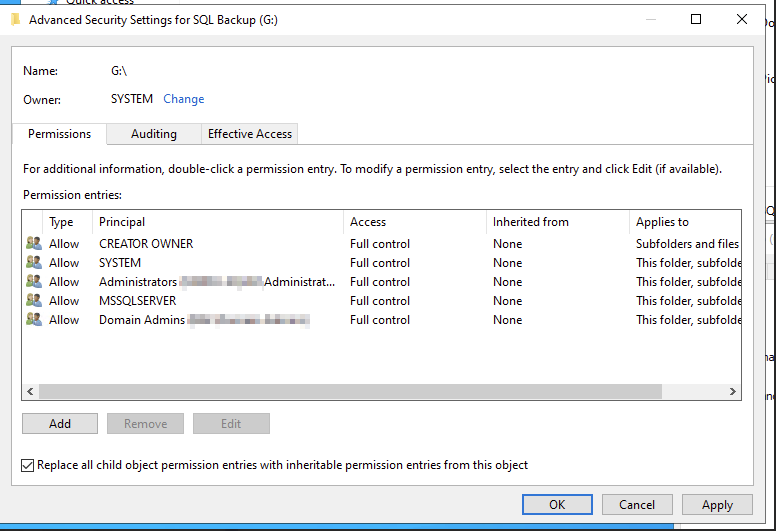Click the Cancel button
The width and height of the screenshot is (776, 531).
coord(637,505)
